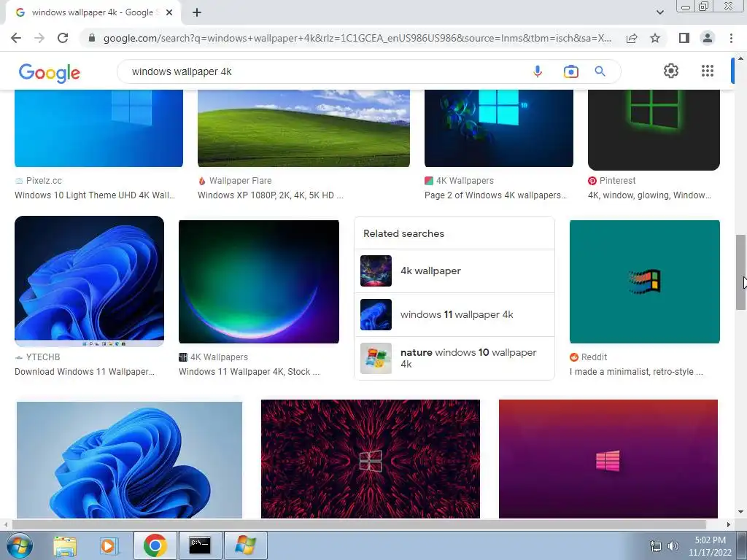Viewport: 747px width, 560px height.
Task: Open the purple gradient pink logo image
Action: 608,459
